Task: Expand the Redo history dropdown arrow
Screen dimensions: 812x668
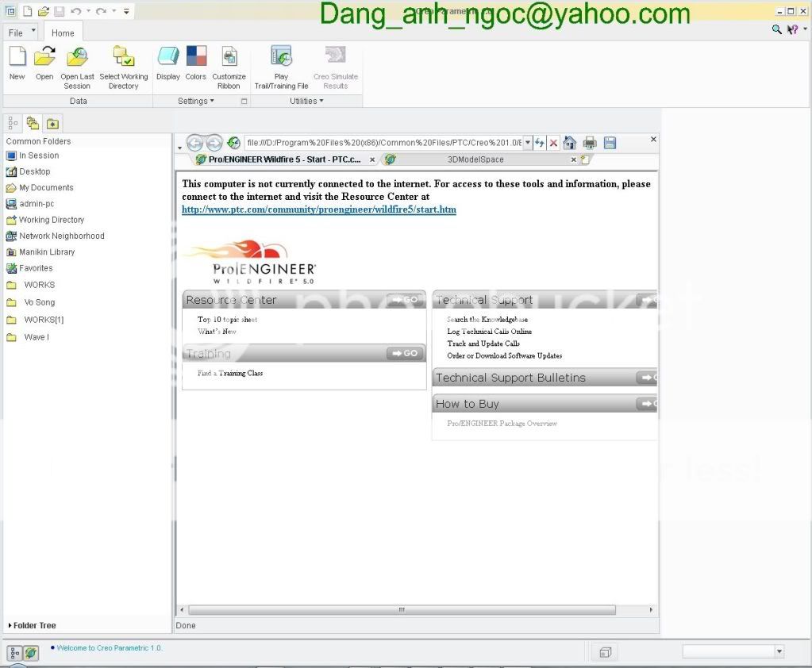Action: point(114,11)
